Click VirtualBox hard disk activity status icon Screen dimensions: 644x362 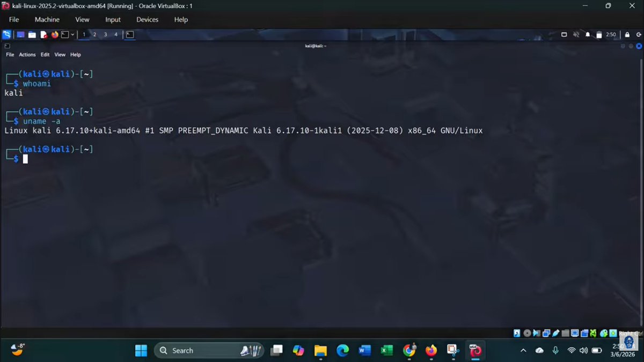[x=517, y=333]
